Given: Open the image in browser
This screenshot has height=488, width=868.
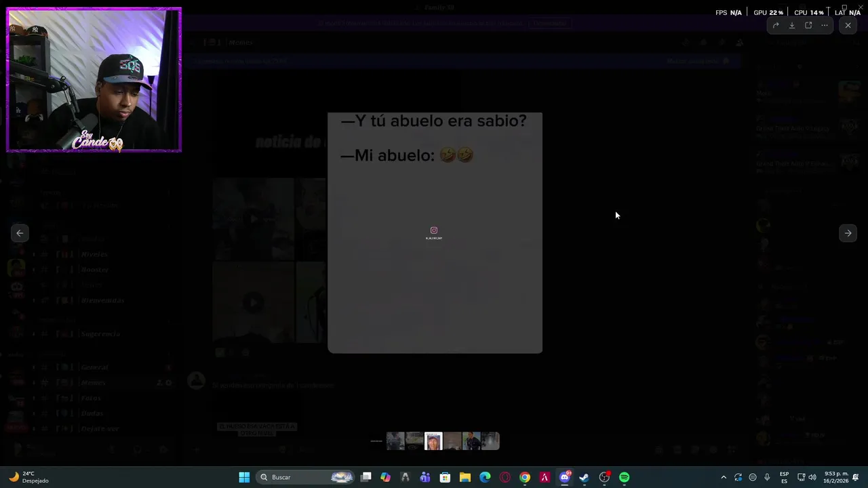Looking at the screenshot, I should point(808,25).
